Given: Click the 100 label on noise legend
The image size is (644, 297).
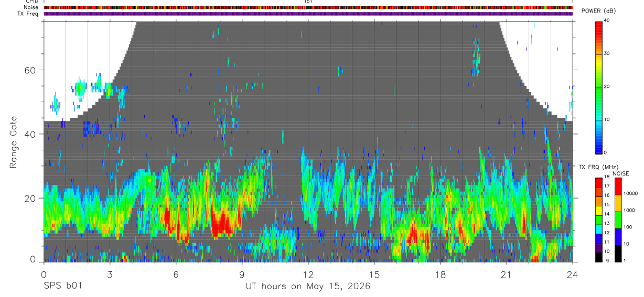Looking at the screenshot, I should coord(627,227).
